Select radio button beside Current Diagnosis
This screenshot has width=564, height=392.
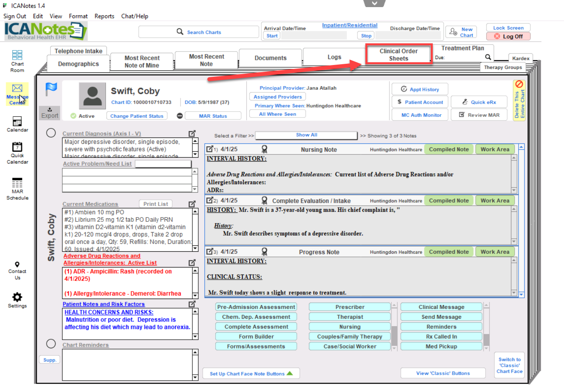tap(51, 133)
